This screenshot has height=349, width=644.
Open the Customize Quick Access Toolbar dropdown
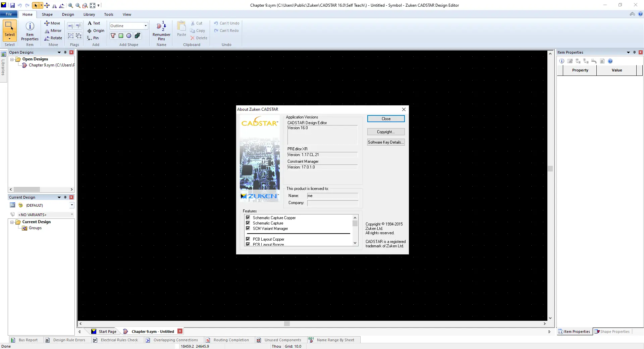pos(98,5)
